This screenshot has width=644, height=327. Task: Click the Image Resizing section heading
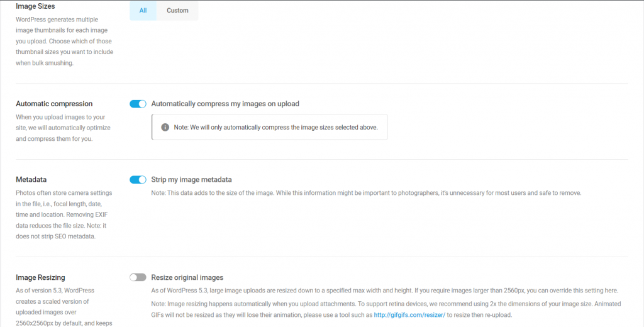pos(40,277)
